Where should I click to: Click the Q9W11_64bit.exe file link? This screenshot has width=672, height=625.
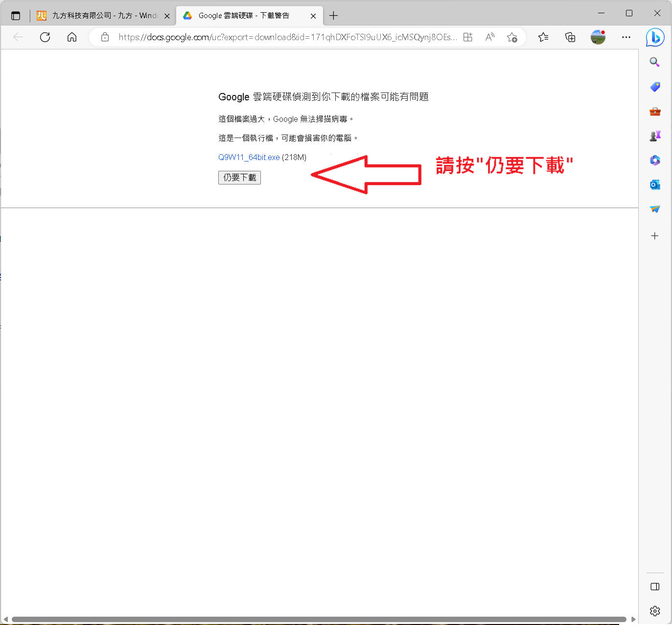249,157
